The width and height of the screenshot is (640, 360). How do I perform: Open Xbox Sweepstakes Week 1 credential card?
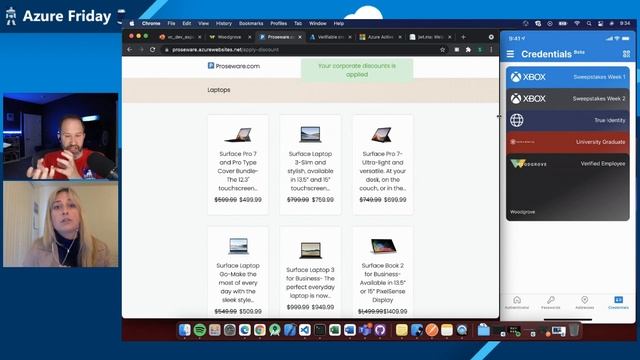(567, 77)
